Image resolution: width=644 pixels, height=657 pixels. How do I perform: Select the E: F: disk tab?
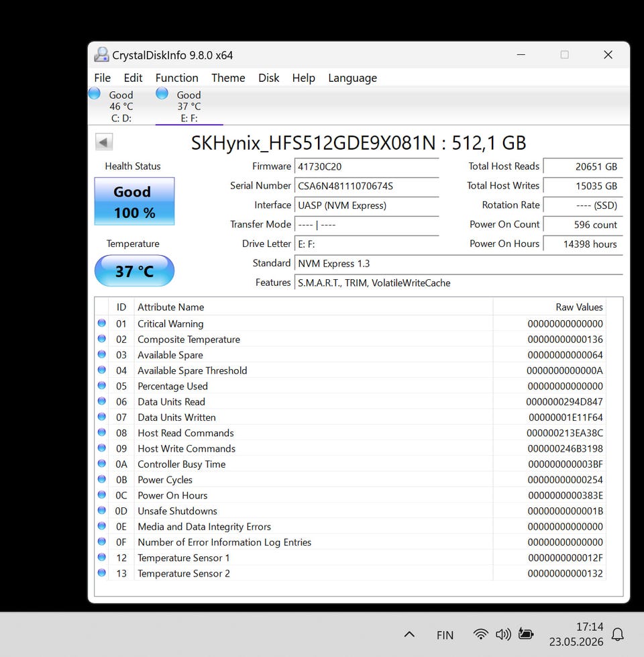coord(189,106)
